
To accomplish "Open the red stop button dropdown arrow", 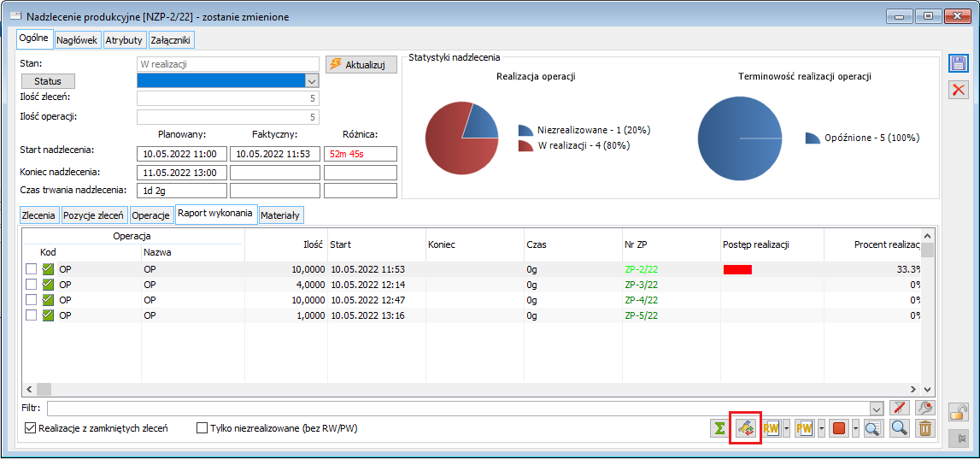I will [x=854, y=428].
